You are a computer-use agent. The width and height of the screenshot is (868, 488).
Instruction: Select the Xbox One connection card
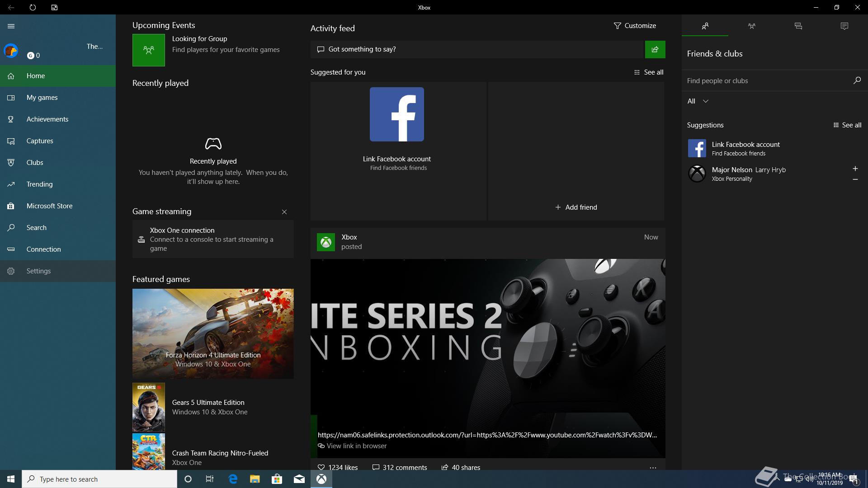(x=213, y=239)
